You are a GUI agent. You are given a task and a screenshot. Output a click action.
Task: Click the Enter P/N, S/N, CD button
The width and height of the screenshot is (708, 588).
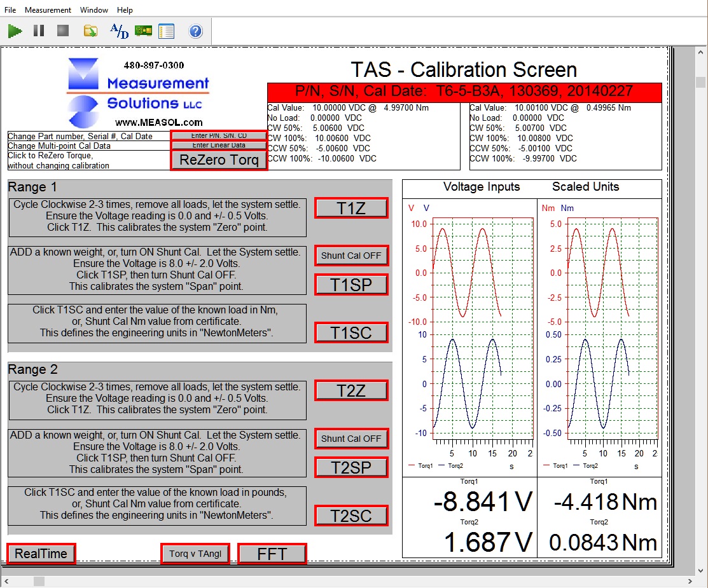coord(219,135)
